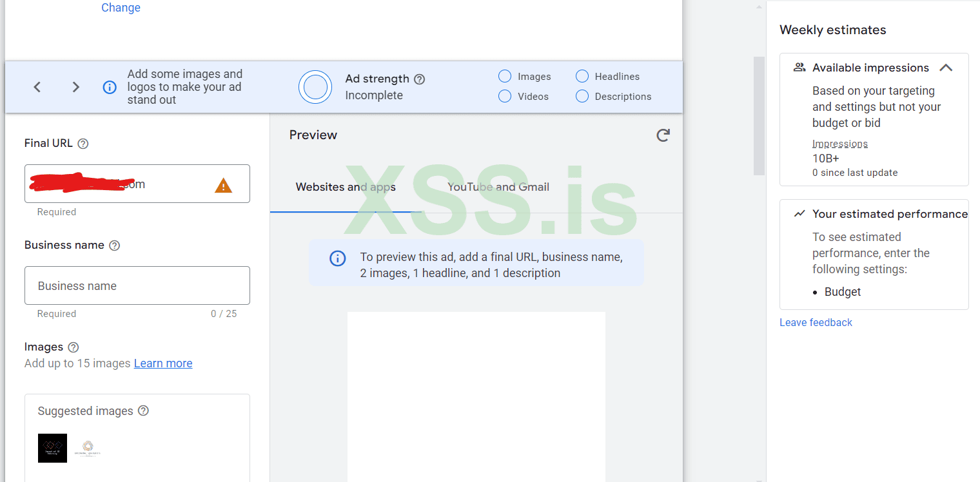Click the Images checklist indicator
The height and width of the screenshot is (482, 980).
click(x=505, y=76)
